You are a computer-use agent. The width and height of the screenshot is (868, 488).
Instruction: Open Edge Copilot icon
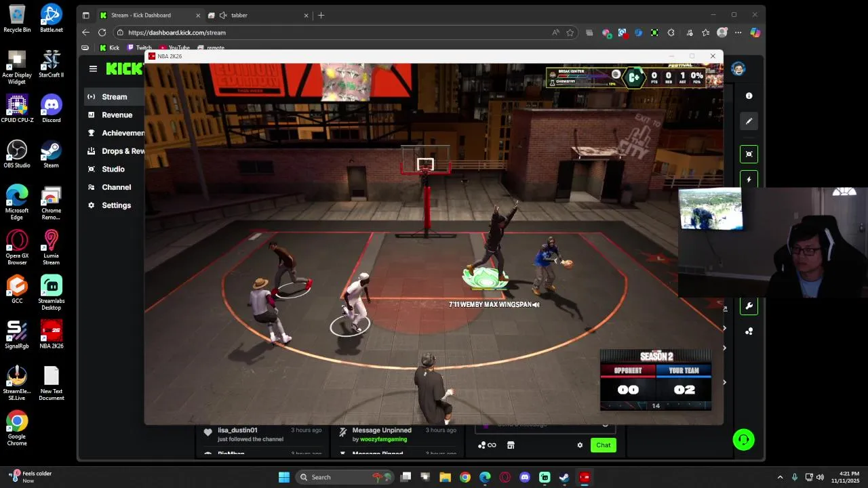click(755, 33)
